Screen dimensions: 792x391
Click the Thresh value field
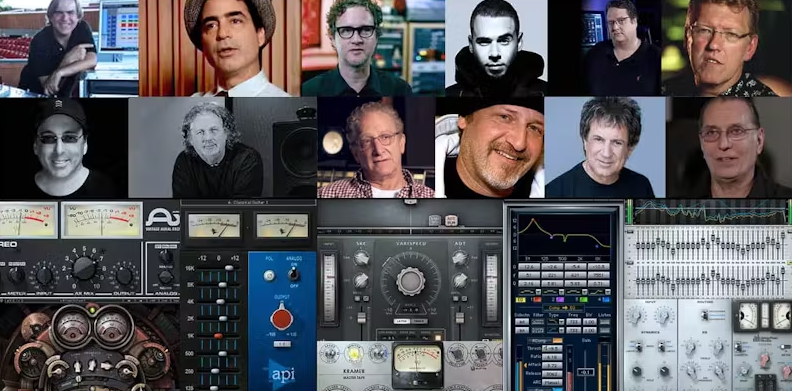point(552,349)
